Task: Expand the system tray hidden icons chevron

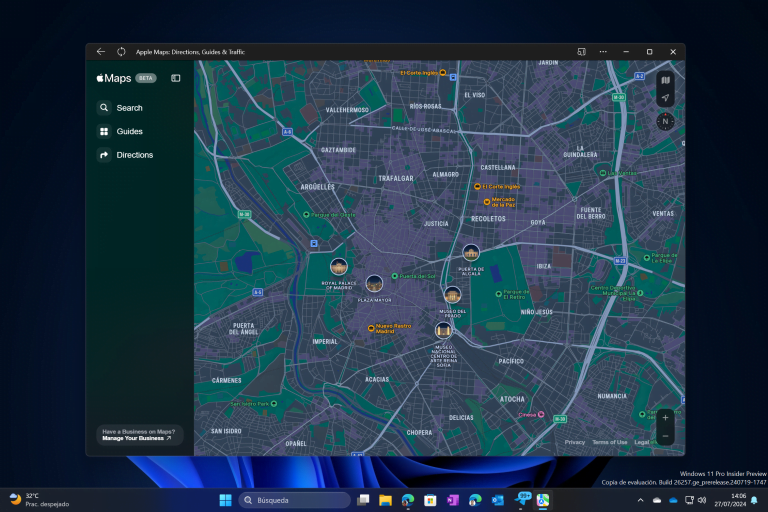Action: click(x=640, y=500)
